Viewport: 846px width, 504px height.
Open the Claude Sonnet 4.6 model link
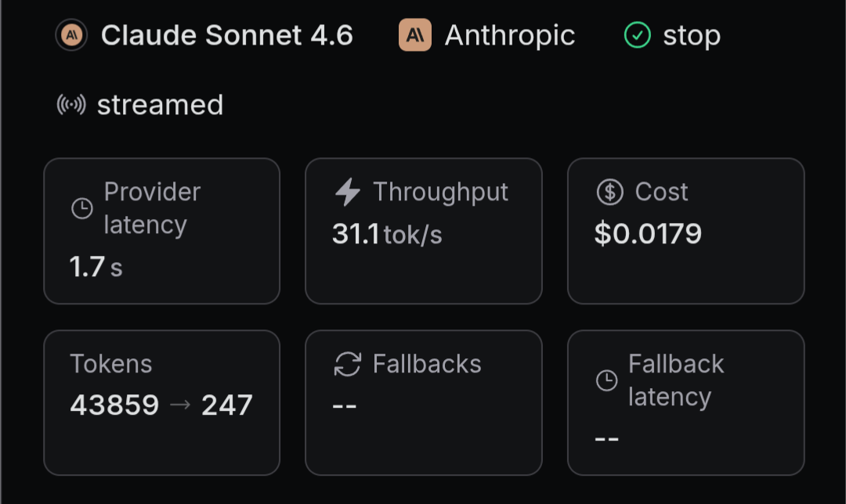click(226, 35)
